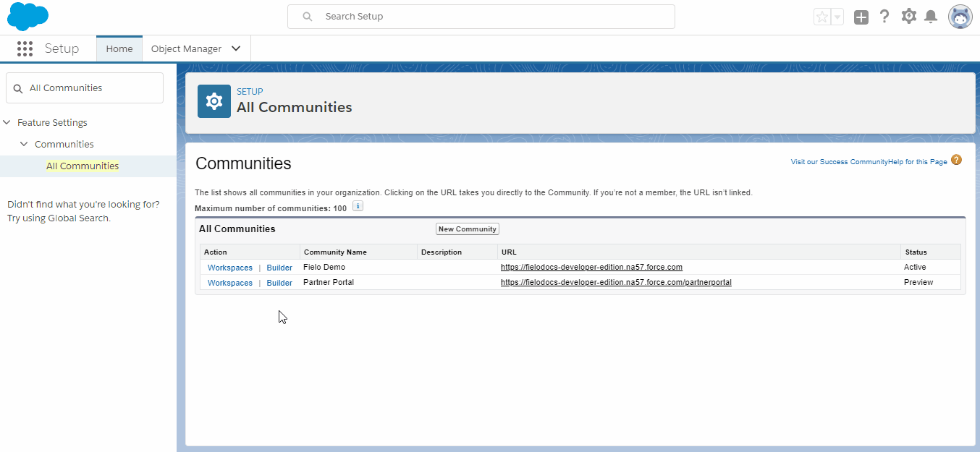Open Builder for Partner Portal
Image resolution: width=980 pixels, height=452 pixels.
click(279, 283)
